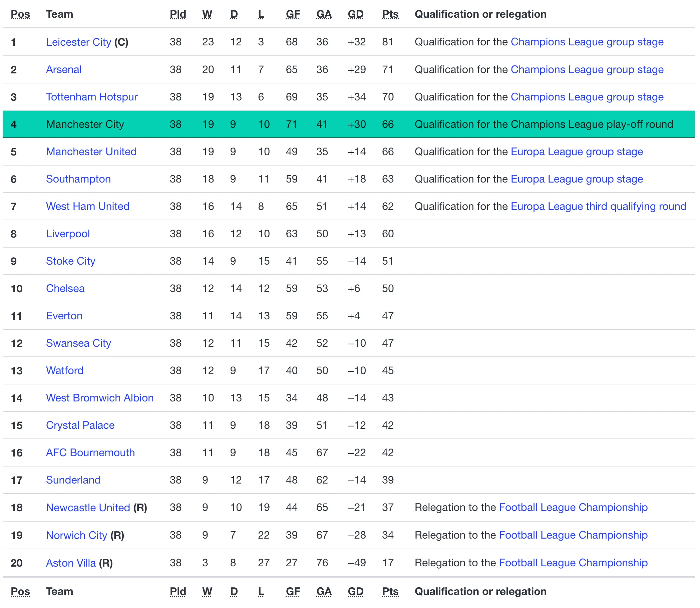Click the GD abbreviation in top header

click(355, 14)
